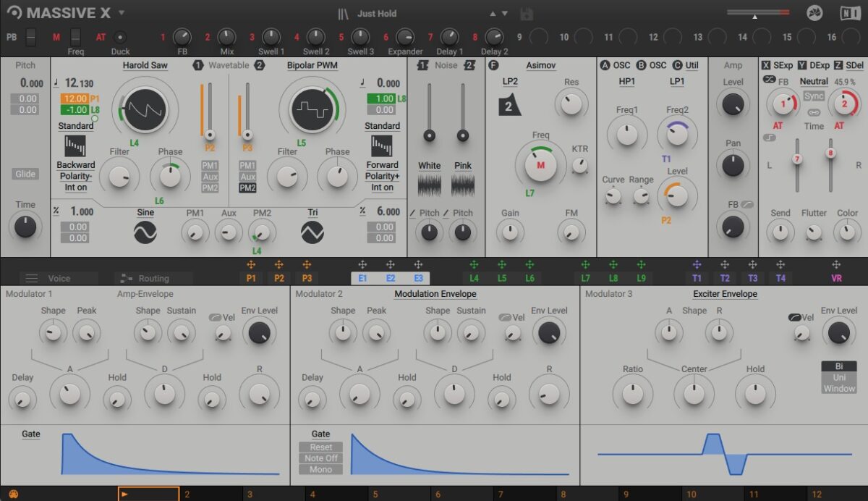The height and width of the screenshot is (501, 868).
Task: Click the Bipolar PWM wavetable display
Action: [312, 109]
